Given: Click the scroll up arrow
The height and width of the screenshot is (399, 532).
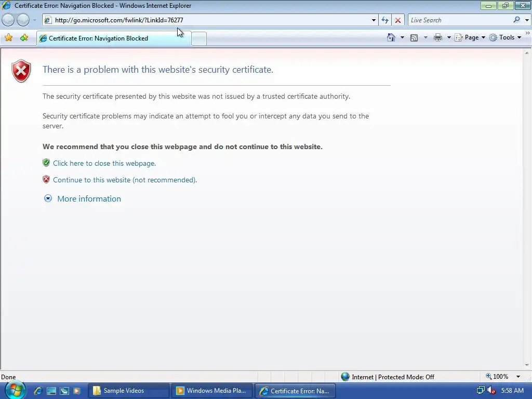Looking at the screenshot, I should (x=527, y=53).
